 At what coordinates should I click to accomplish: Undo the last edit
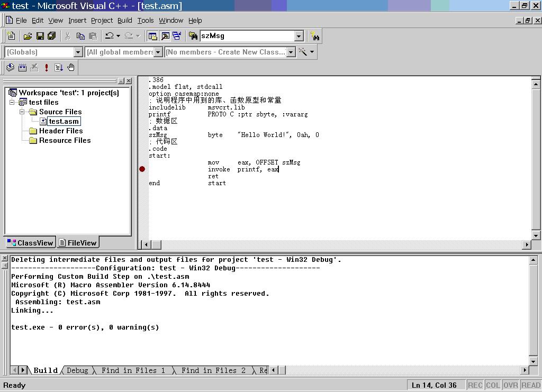tap(110, 36)
